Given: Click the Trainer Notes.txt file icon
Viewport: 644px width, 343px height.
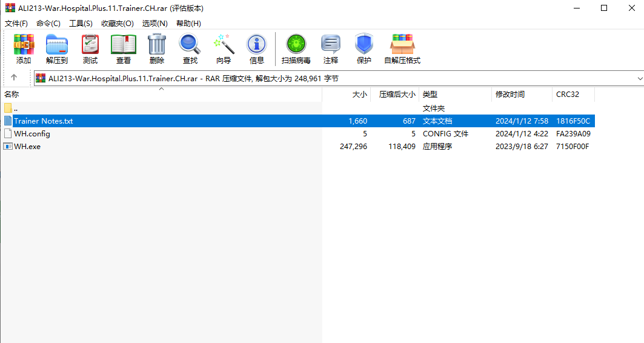Looking at the screenshot, I should pos(8,121).
